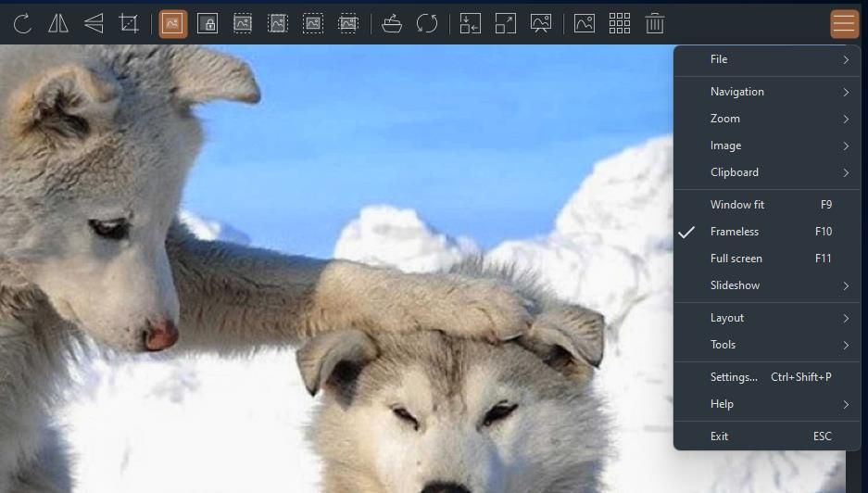
Task: Choose Exit in the menu
Action: [767, 436]
